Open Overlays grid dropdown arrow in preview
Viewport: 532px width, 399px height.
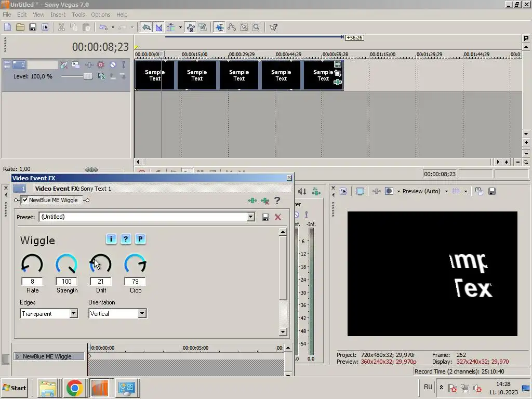click(x=465, y=191)
